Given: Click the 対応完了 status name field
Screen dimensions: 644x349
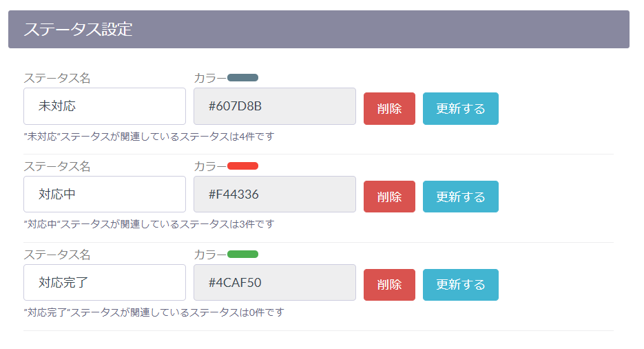Looking at the screenshot, I should [105, 283].
